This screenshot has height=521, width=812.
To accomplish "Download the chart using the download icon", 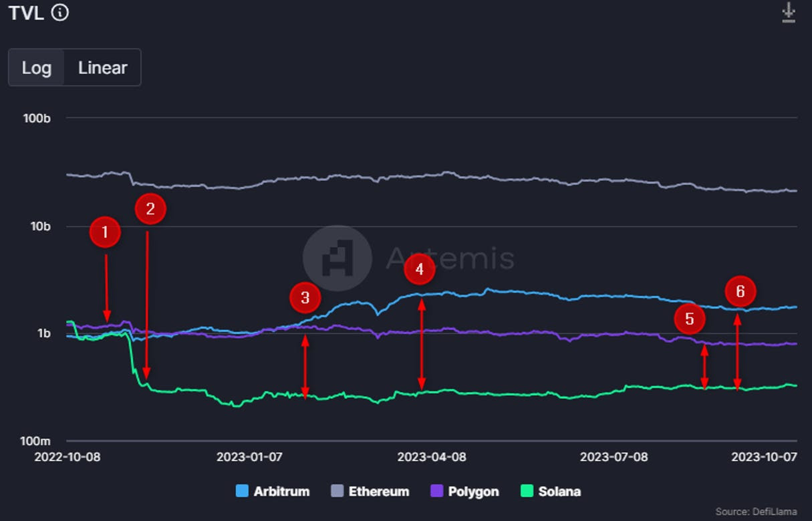I will 789,13.
